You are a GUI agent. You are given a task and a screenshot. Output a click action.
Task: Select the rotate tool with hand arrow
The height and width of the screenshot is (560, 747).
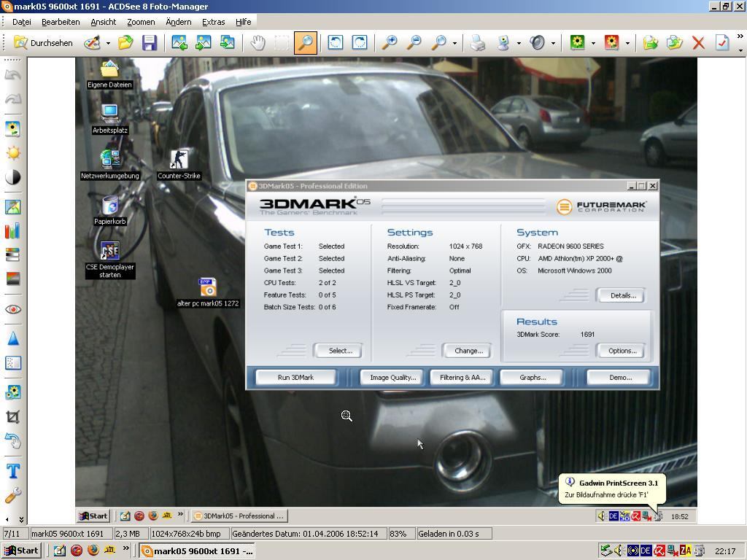13,441
